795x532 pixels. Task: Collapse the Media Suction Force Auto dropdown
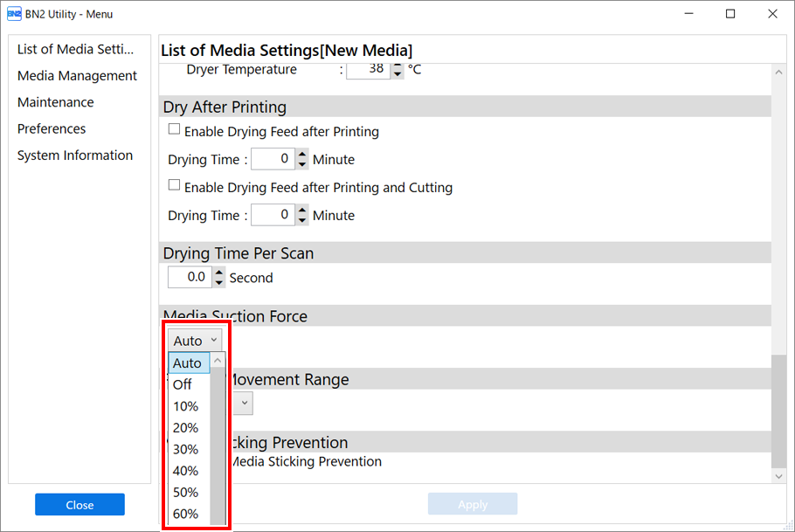click(196, 341)
